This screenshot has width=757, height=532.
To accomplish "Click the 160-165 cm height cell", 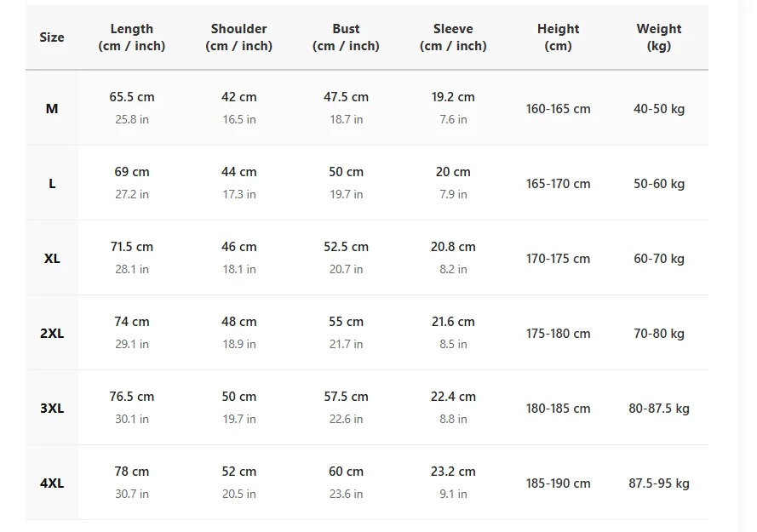I will [558, 109].
